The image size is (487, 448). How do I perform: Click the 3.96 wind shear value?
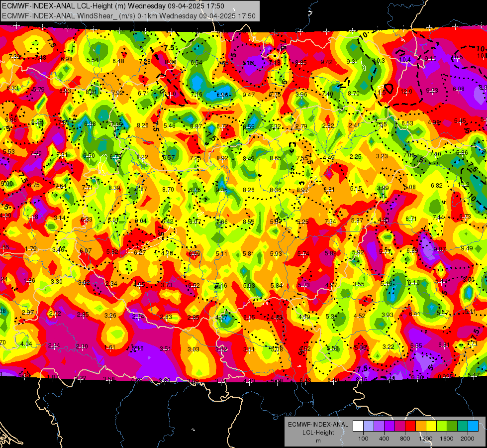point(301,94)
